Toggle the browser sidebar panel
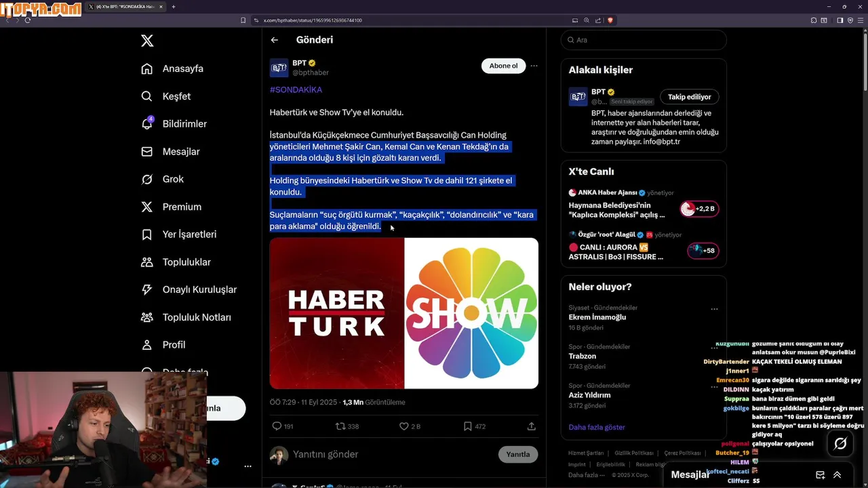The width and height of the screenshot is (868, 488). click(x=840, y=20)
